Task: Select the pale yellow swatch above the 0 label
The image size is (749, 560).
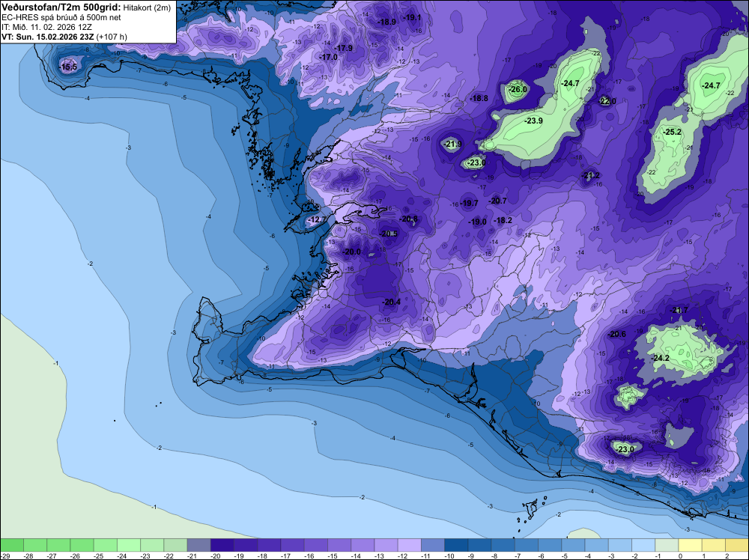Action: coord(691,545)
